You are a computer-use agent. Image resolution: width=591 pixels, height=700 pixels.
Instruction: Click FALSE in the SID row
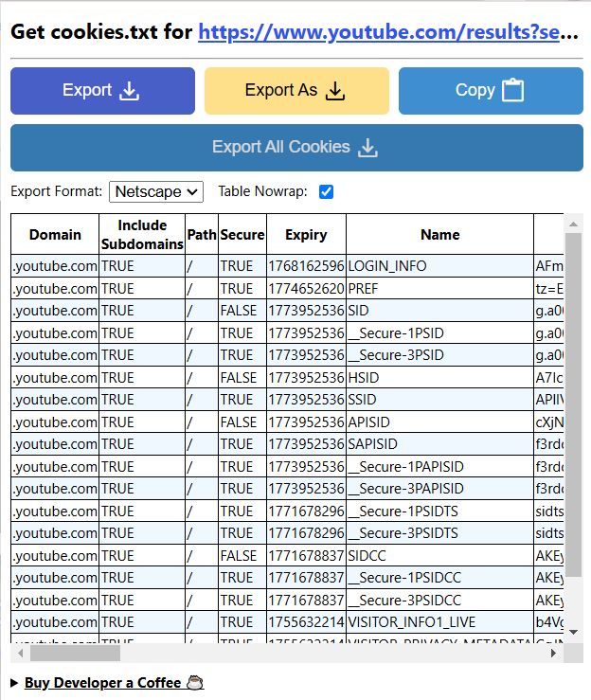click(242, 311)
